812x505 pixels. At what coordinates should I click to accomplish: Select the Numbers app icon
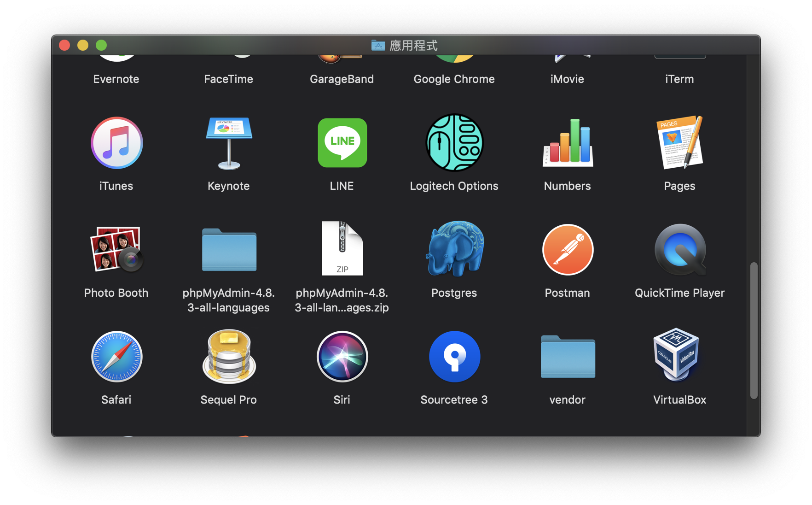pyautogui.click(x=568, y=143)
